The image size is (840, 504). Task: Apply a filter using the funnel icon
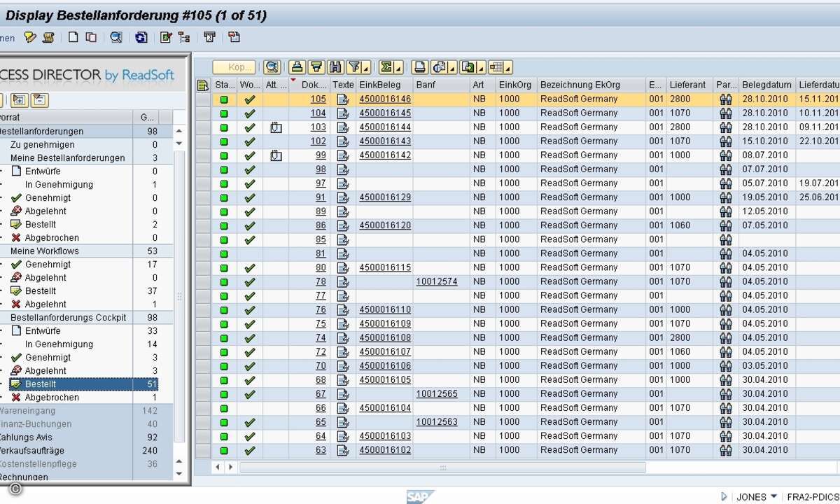[x=354, y=67]
